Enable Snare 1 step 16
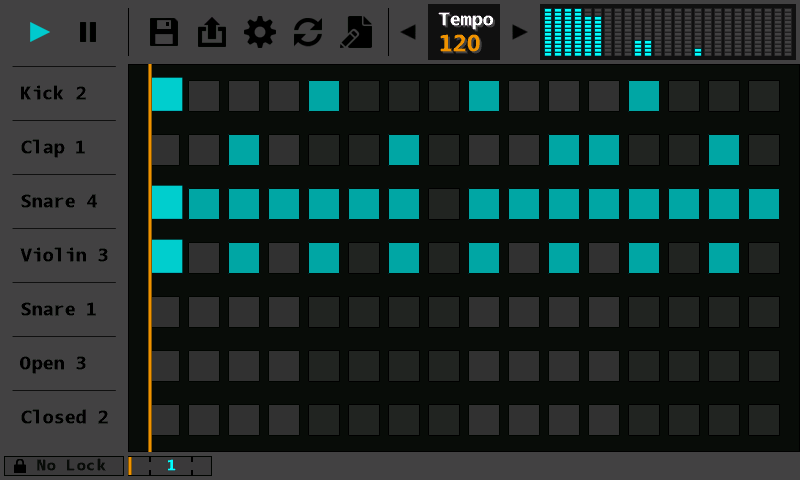Viewport: 800px width, 480px height. coord(764,312)
